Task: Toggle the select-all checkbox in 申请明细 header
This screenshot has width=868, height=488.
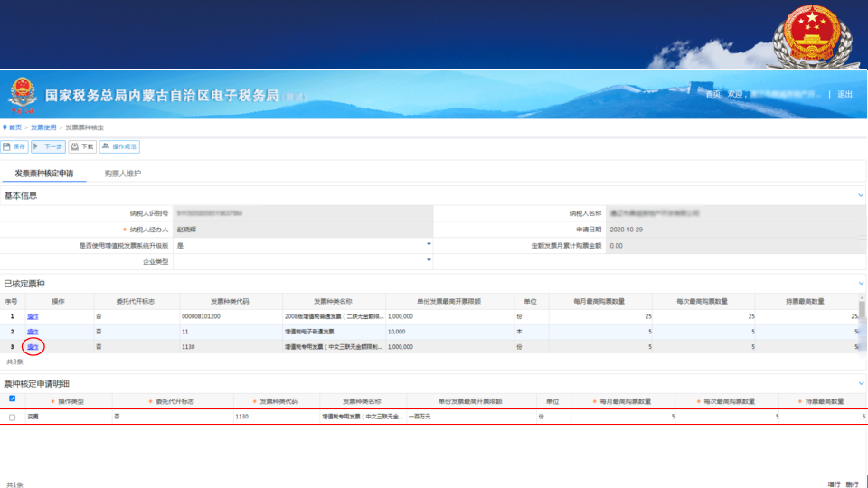Action: 12,399
